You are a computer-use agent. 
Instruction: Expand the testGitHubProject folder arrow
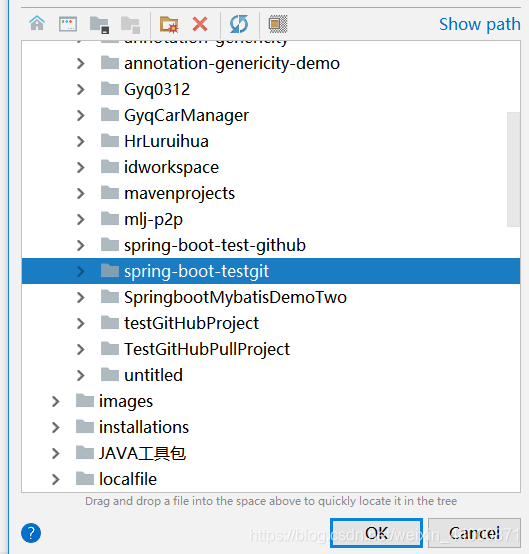click(81, 323)
